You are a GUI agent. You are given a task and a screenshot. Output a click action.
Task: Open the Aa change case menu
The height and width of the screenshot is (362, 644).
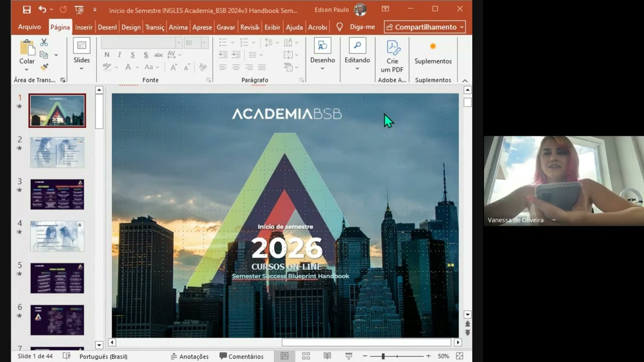pos(151,67)
